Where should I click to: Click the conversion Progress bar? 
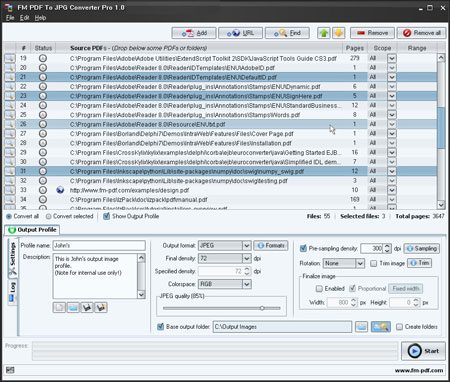(x=215, y=351)
